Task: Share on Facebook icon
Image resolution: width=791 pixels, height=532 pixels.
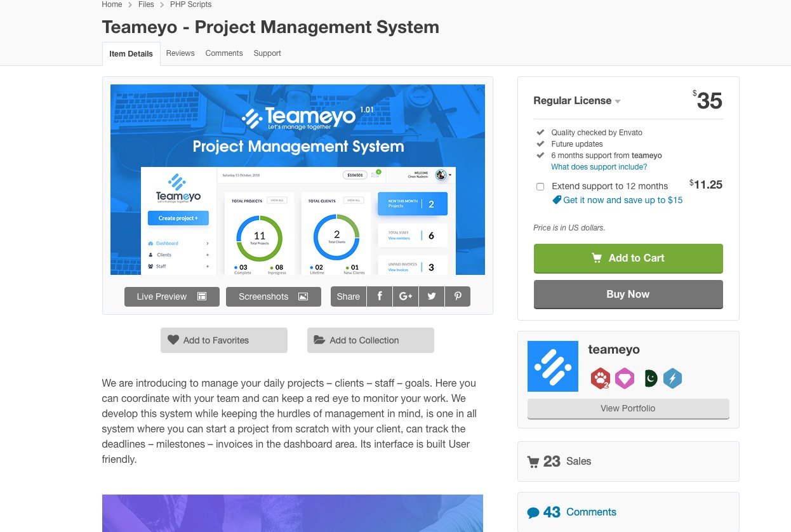Action: point(380,296)
